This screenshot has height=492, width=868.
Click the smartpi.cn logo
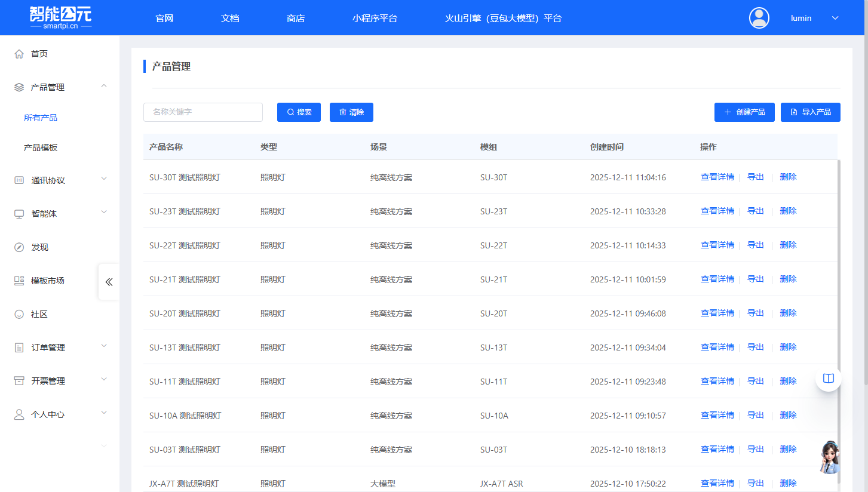(x=60, y=18)
